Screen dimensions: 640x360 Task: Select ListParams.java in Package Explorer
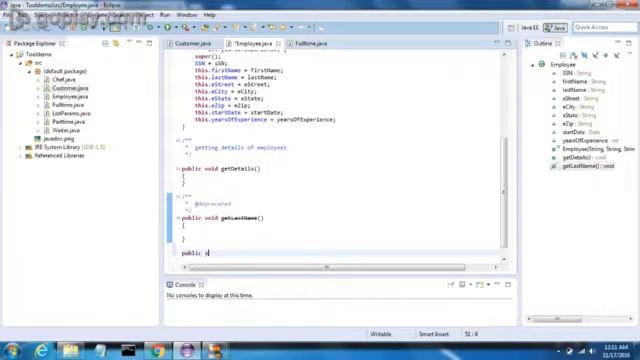coord(71,113)
